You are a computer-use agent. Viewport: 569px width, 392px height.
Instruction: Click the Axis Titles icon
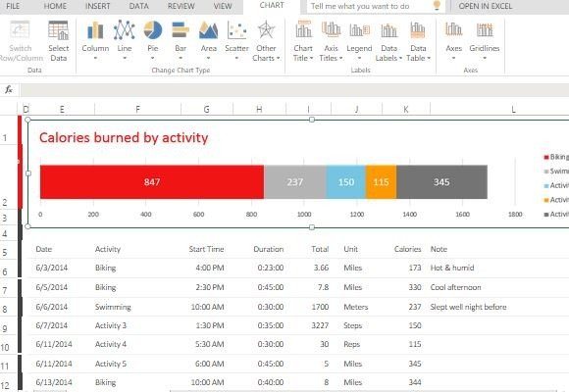coord(331,29)
